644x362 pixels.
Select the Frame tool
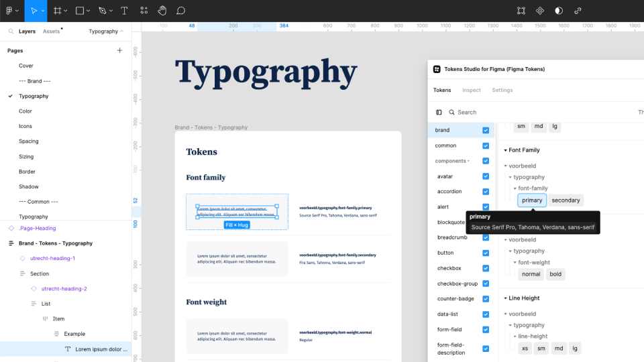(58, 11)
